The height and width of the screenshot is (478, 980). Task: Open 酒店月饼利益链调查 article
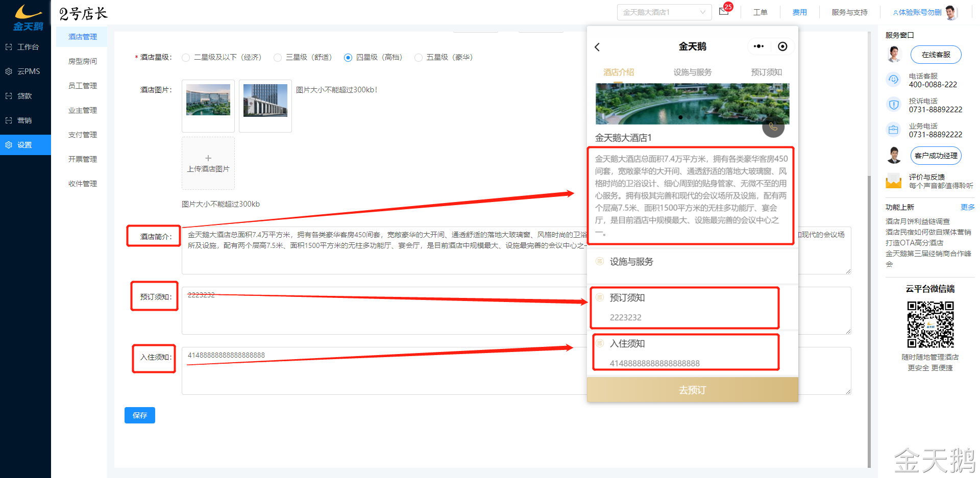tap(917, 221)
